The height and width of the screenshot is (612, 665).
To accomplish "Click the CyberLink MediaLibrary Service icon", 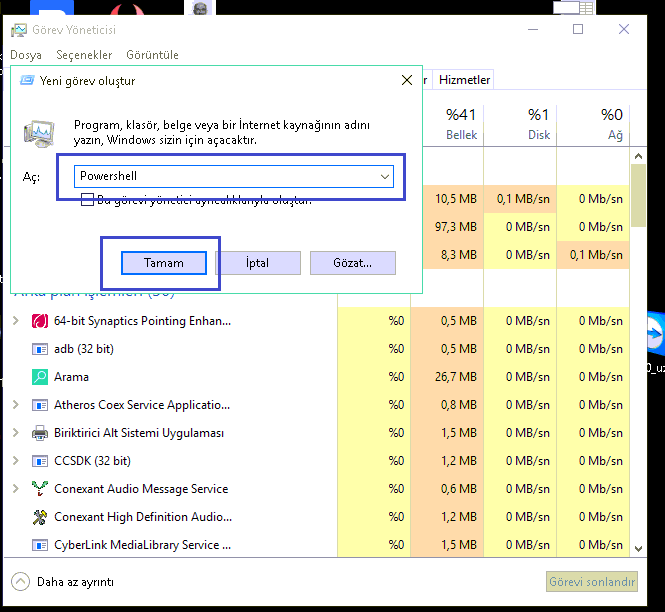I will coord(40,545).
